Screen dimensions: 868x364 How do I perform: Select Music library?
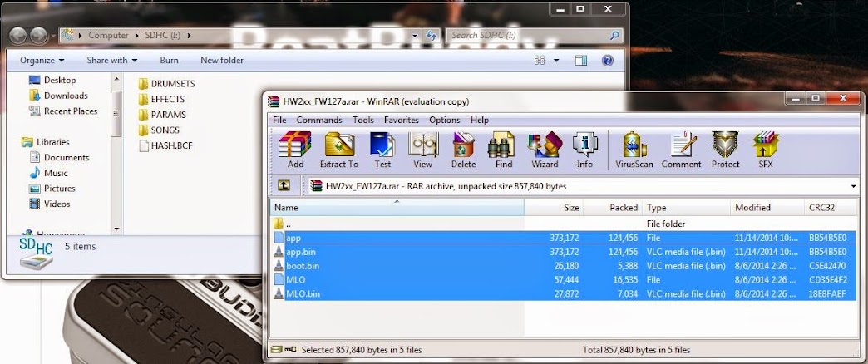pos(48,173)
